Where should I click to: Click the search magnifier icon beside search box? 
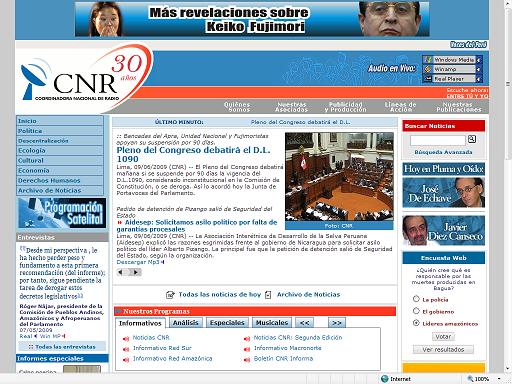click(x=472, y=139)
